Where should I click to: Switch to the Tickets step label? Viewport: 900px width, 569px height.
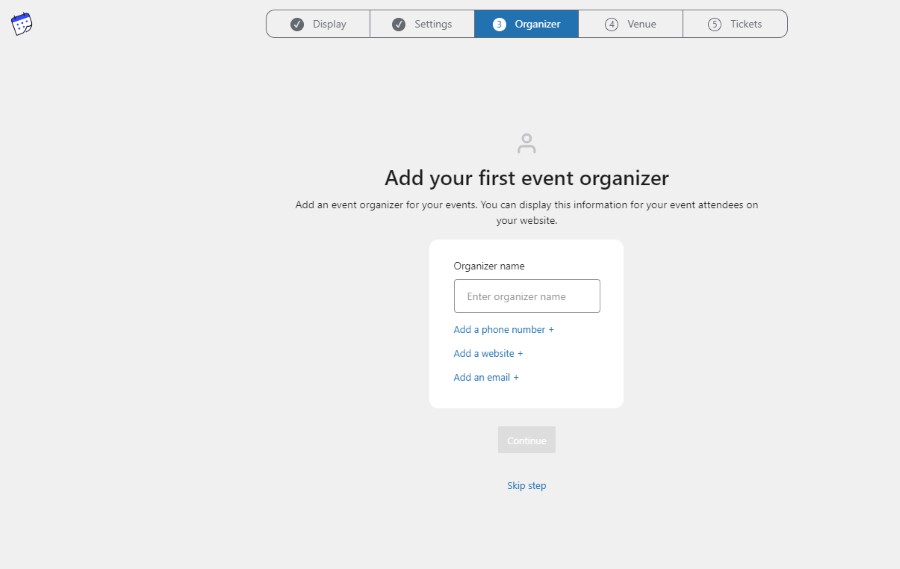point(746,24)
